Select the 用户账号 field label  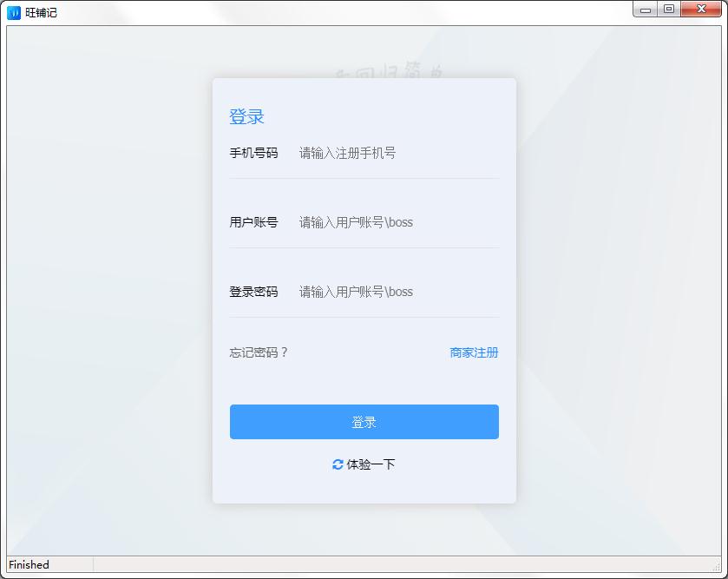coord(254,222)
